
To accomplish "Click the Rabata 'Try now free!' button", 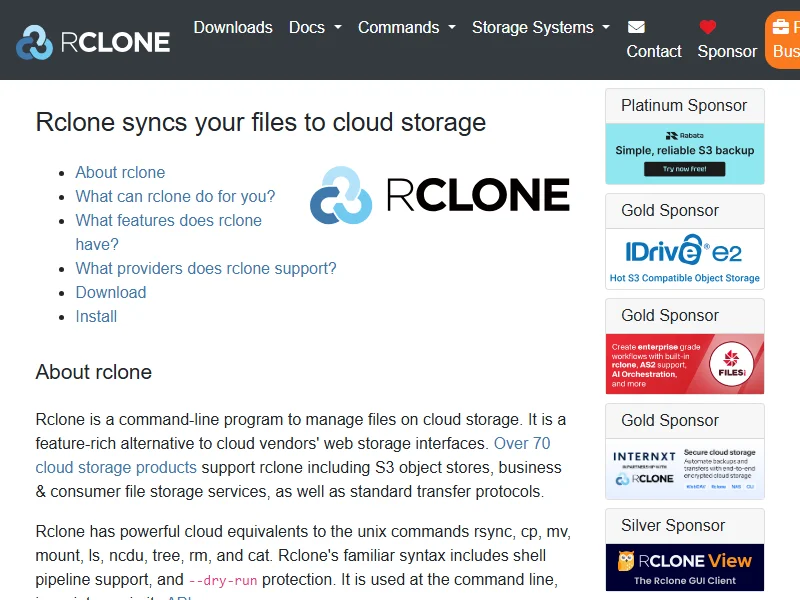I will (685, 169).
